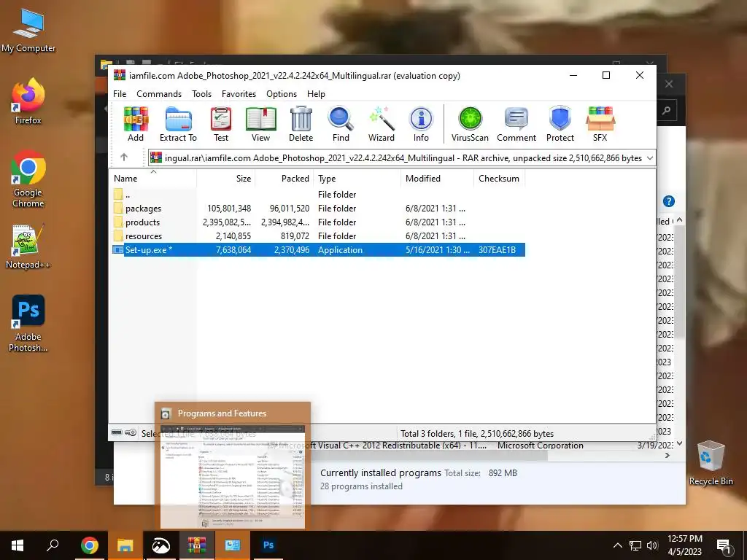Create SFX archive icon
Viewport: 747px width, 560px height.
pos(600,123)
